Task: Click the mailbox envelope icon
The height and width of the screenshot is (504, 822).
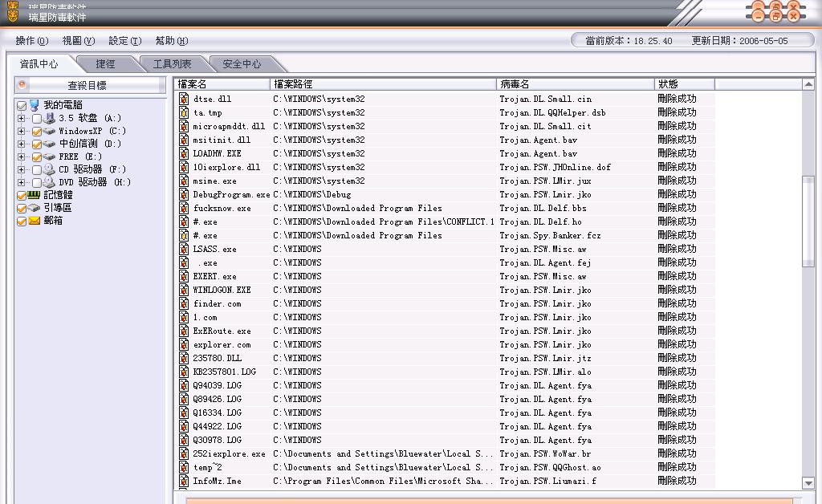Action: (34, 221)
